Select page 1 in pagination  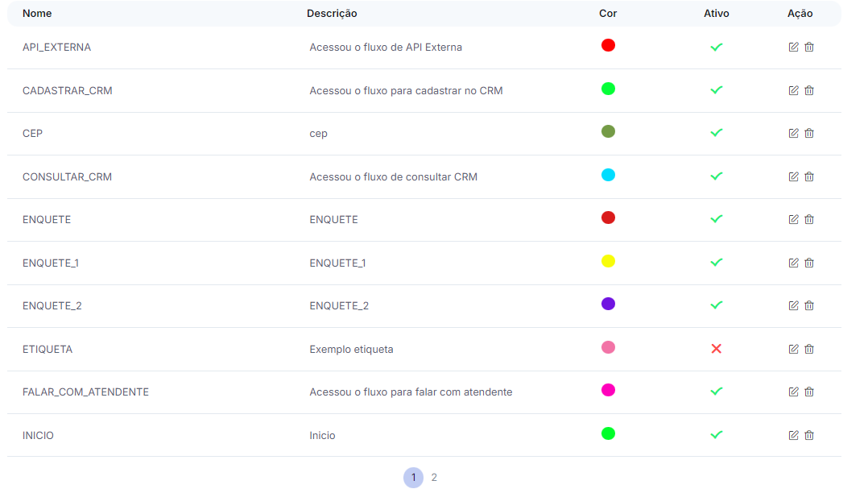(413, 477)
